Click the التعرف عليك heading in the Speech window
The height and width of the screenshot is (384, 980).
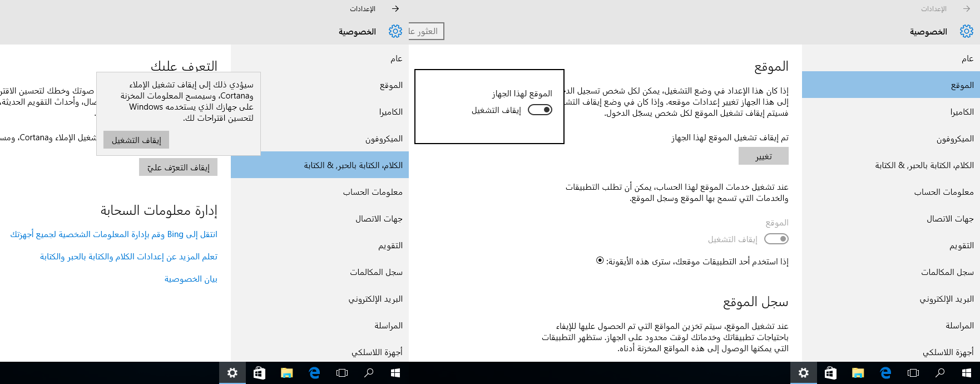click(184, 66)
